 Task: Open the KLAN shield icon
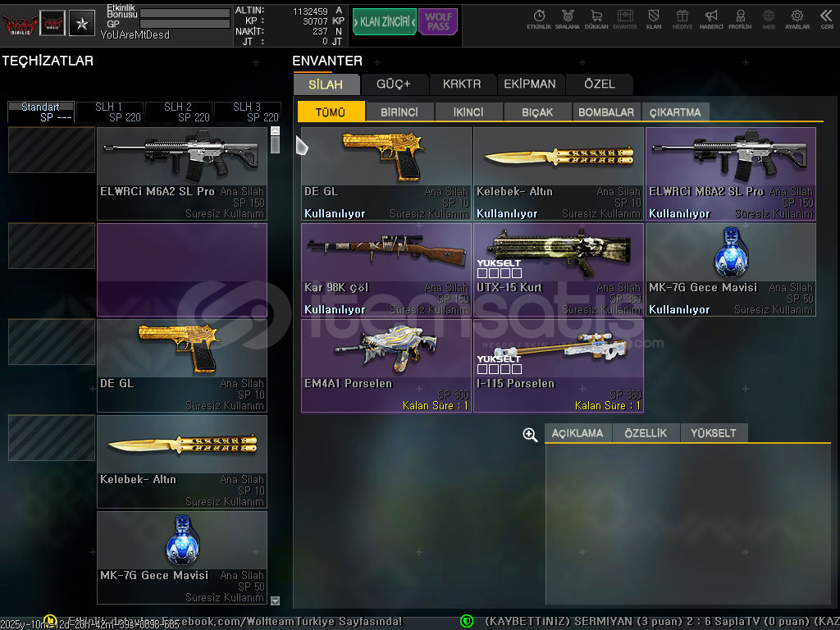tap(654, 20)
